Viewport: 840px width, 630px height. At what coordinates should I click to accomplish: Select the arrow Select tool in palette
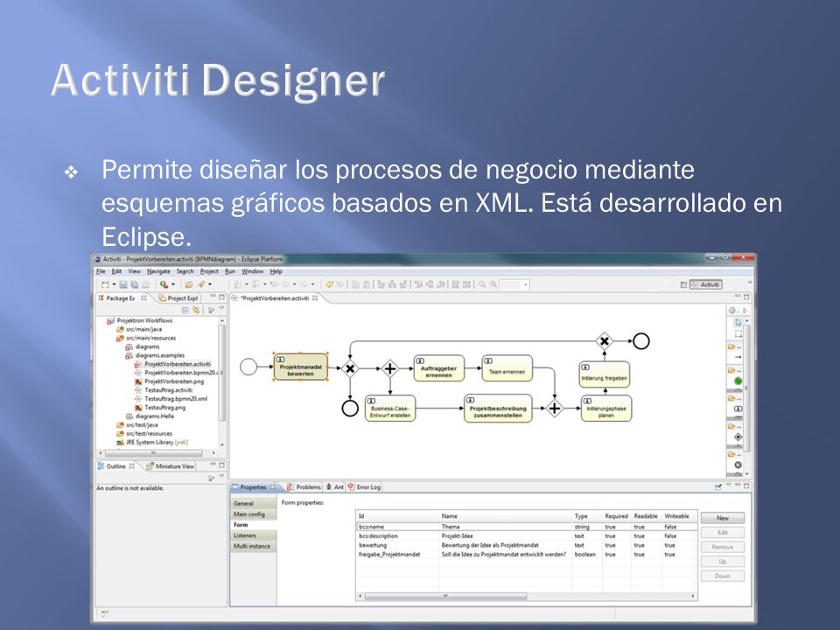click(738, 323)
